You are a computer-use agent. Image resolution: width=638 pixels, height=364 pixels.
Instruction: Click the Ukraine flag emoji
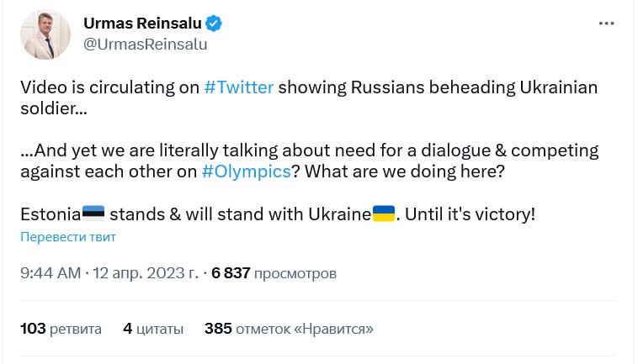click(x=384, y=214)
